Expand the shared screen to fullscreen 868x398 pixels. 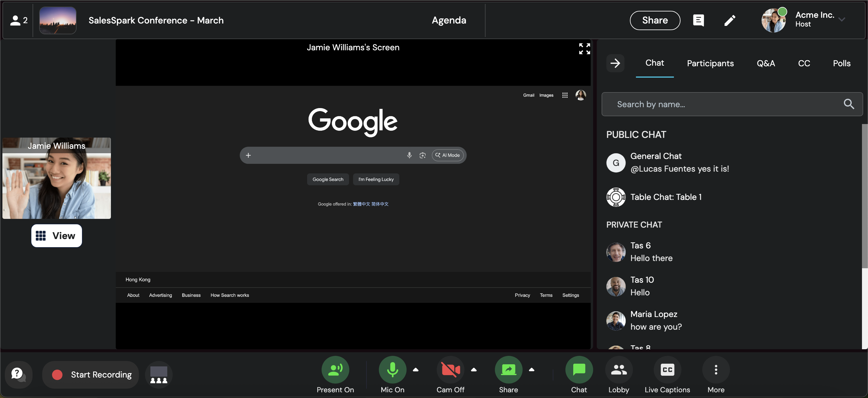(x=584, y=48)
